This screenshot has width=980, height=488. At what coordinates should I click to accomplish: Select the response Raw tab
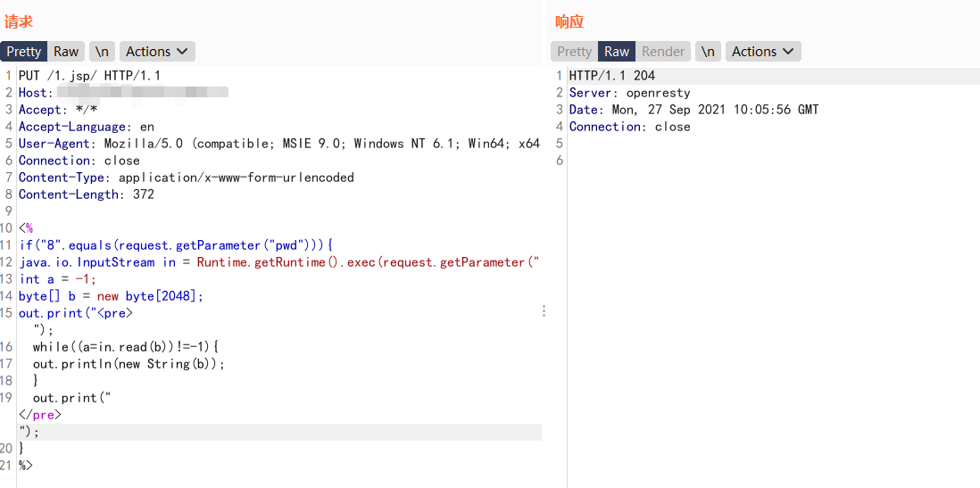(616, 51)
